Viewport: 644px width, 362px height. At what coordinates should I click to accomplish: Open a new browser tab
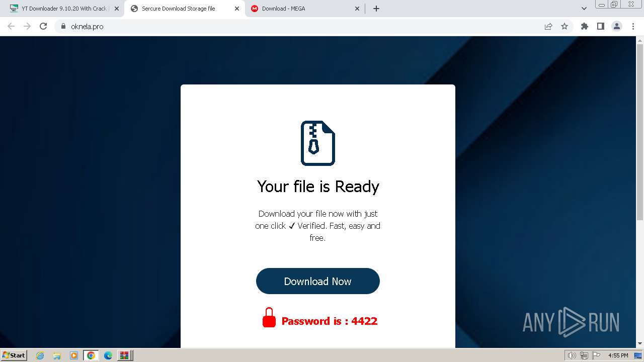376,9
